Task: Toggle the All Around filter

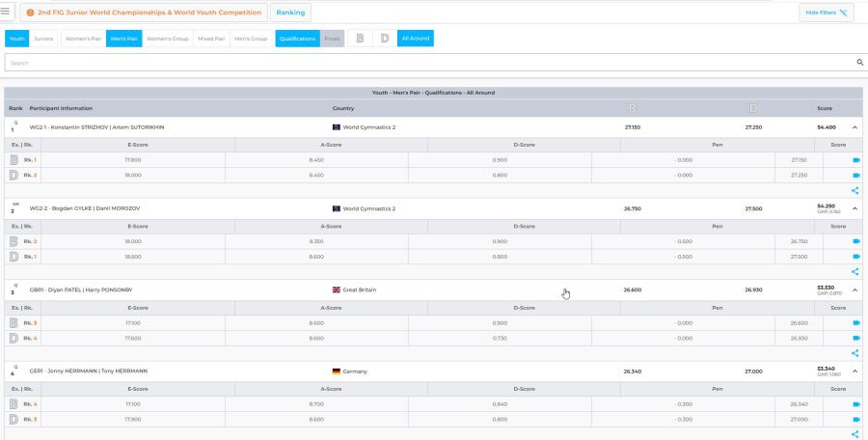Action: (415, 39)
